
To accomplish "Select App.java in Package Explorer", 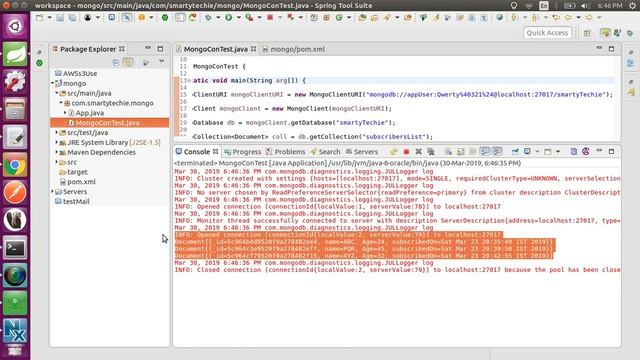I will tap(90, 113).
